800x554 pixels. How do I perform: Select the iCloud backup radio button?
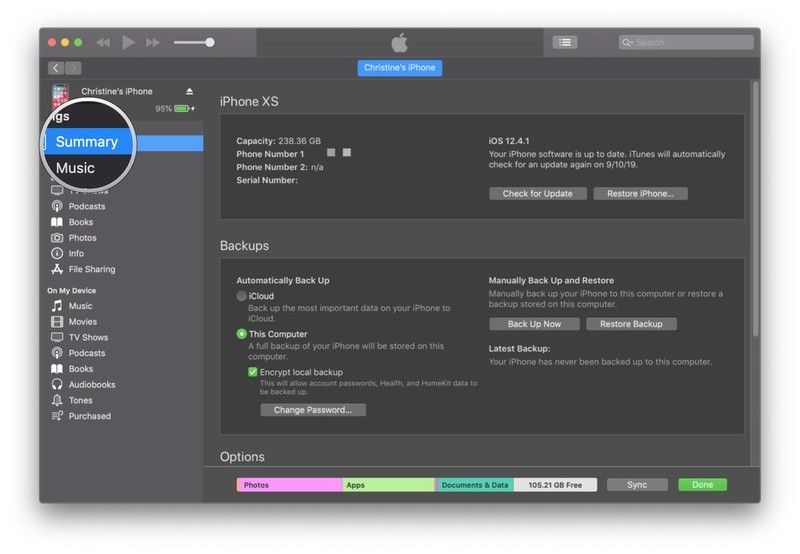pyautogui.click(x=242, y=296)
